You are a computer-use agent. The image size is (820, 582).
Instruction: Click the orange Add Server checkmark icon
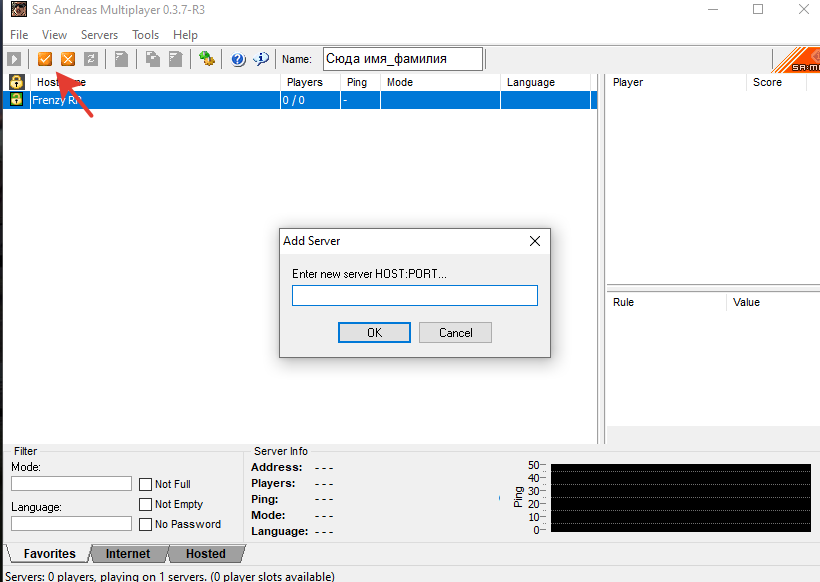click(45, 59)
